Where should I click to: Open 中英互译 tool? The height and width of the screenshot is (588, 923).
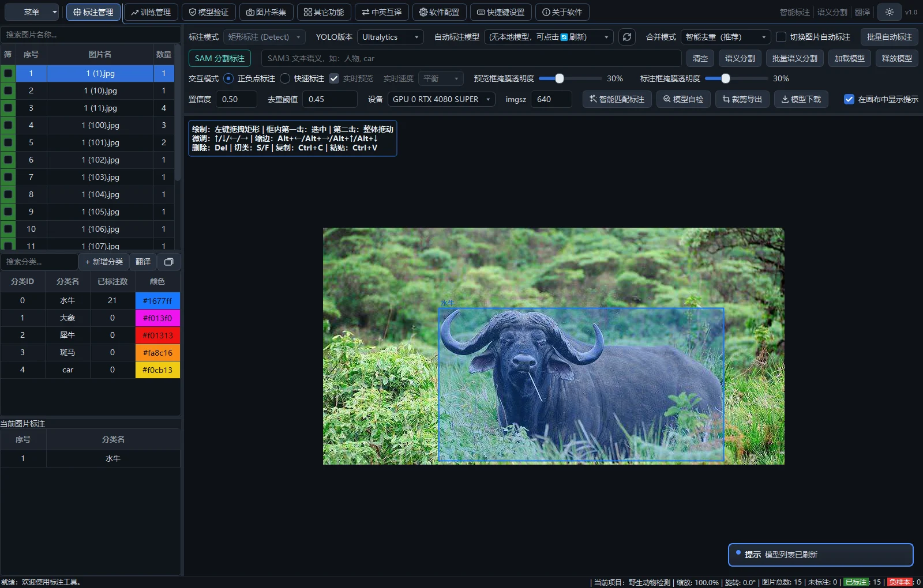click(382, 12)
